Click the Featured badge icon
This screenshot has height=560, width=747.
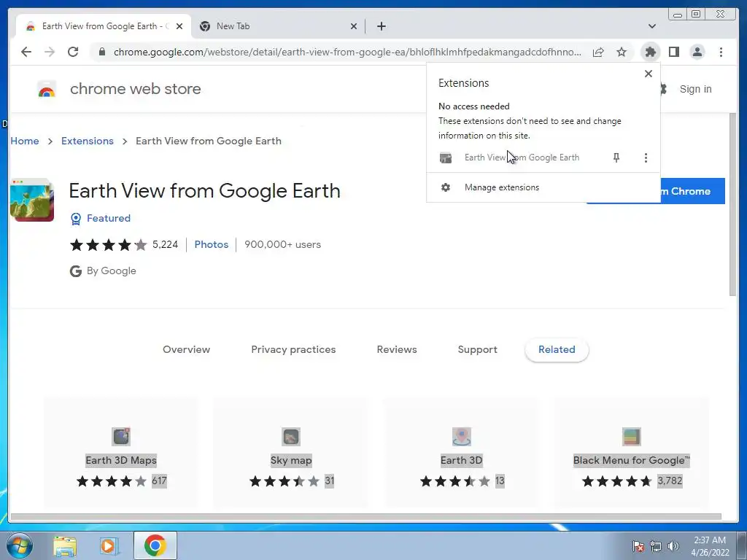tap(76, 219)
